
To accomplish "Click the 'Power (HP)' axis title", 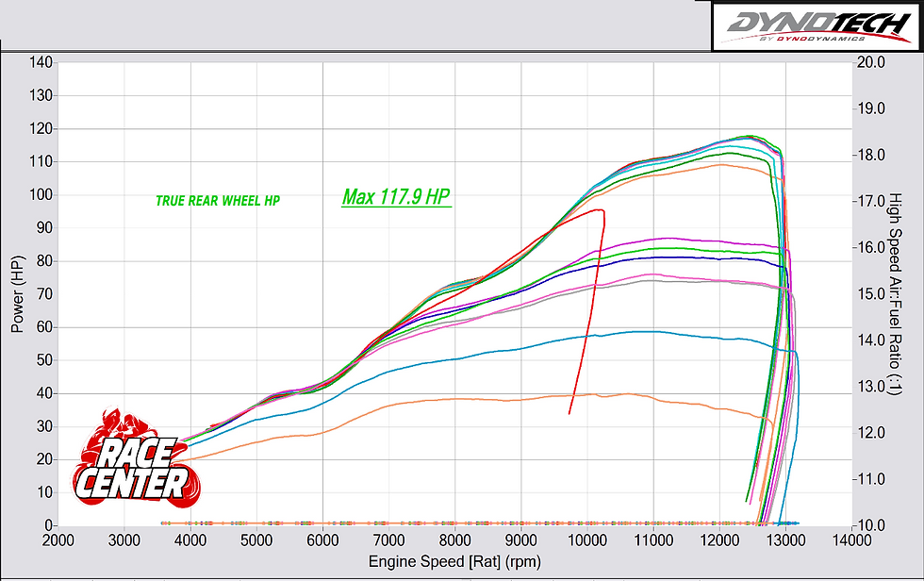I will [17, 294].
